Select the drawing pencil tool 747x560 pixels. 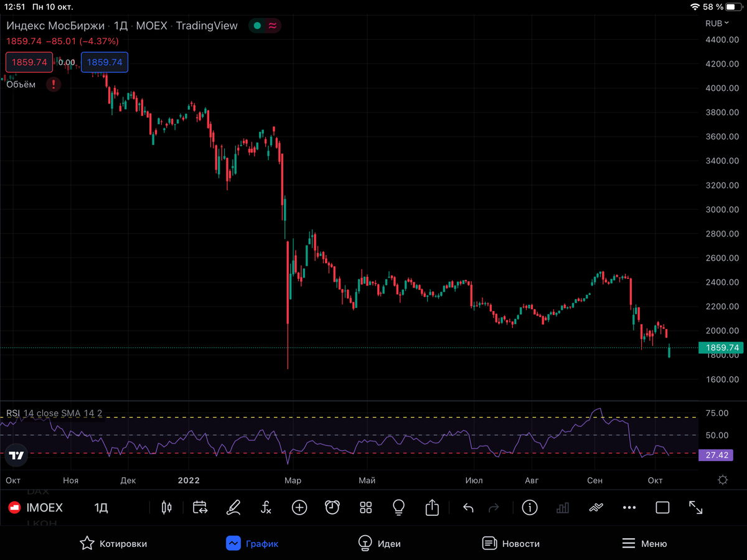coord(233,508)
